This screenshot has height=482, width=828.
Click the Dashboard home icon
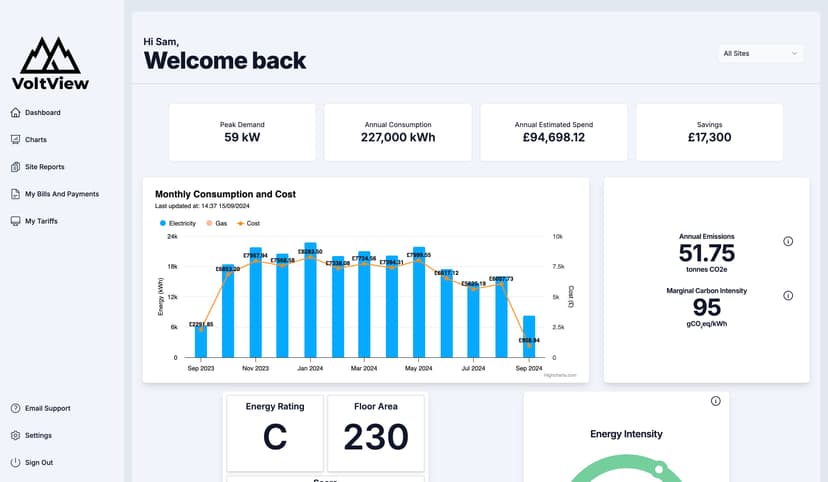click(x=15, y=113)
